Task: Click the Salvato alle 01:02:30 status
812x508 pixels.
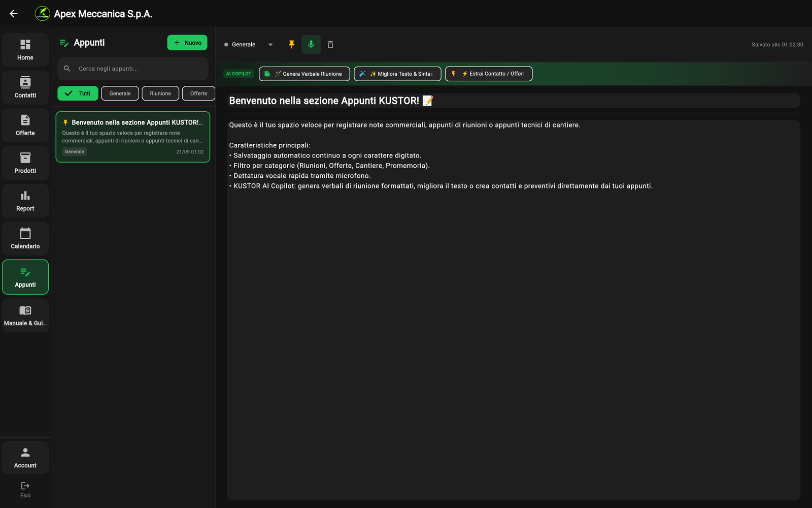Action: point(777,45)
